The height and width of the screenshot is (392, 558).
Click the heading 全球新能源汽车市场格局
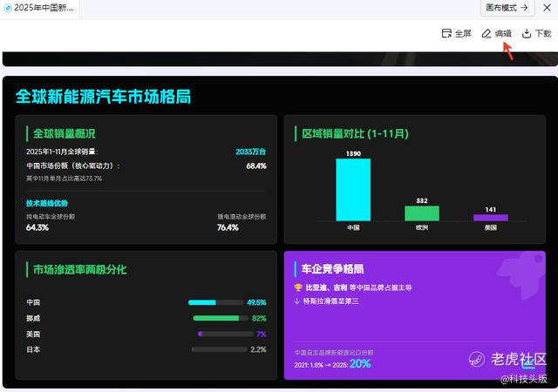click(x=103, y=97)
